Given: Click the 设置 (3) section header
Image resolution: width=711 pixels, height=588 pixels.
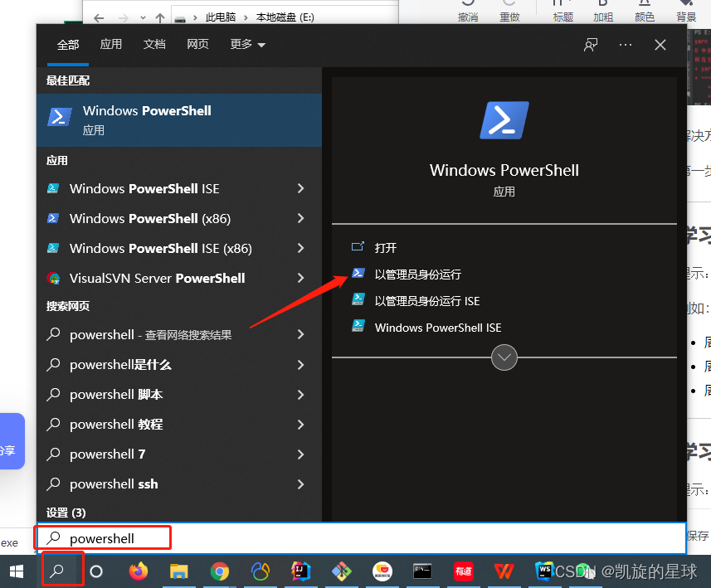Looking at the screenshot, I should click(66, 513).
